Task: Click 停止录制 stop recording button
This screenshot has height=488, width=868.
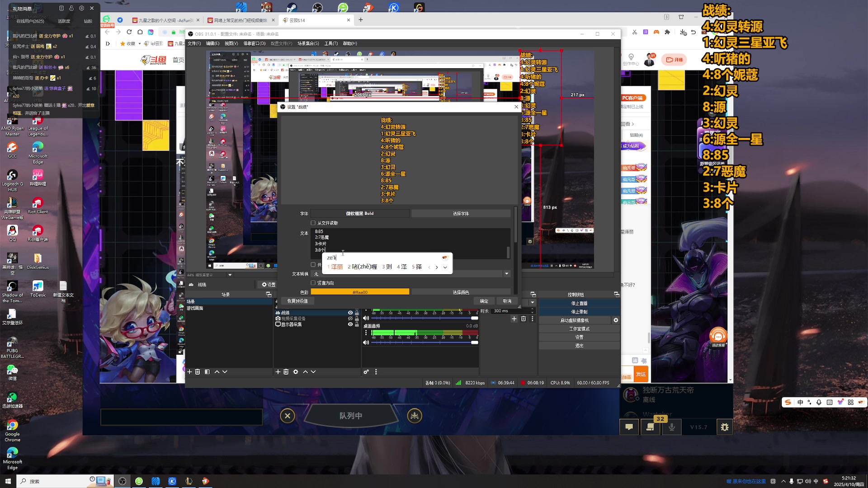Action: pos(579,312)
